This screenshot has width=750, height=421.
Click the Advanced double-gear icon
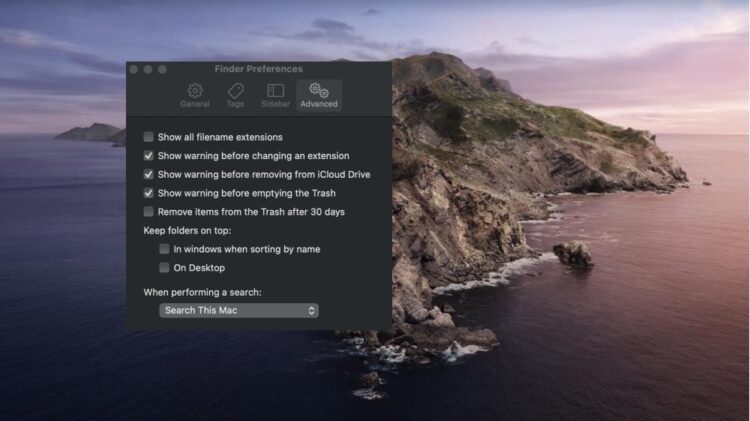pos(319,90)
